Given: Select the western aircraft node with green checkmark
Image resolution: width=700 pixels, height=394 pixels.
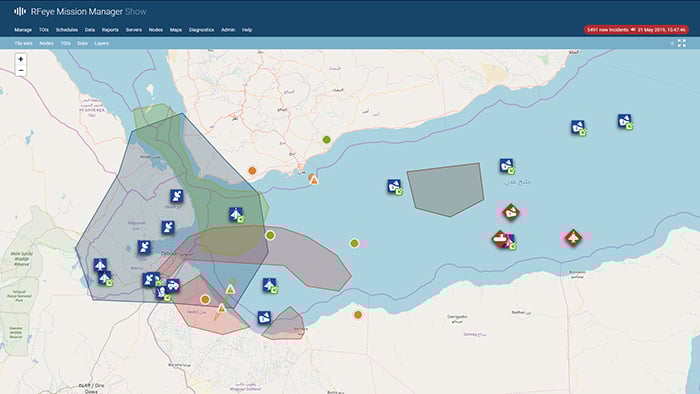Looking at the screenshot, I should pyautogui.click(x=105, y=278).
